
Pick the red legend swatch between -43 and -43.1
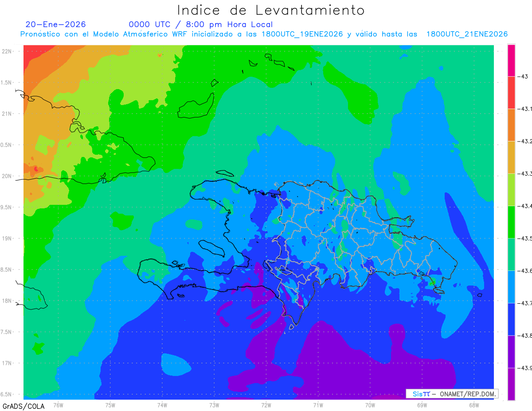(511, 92)
